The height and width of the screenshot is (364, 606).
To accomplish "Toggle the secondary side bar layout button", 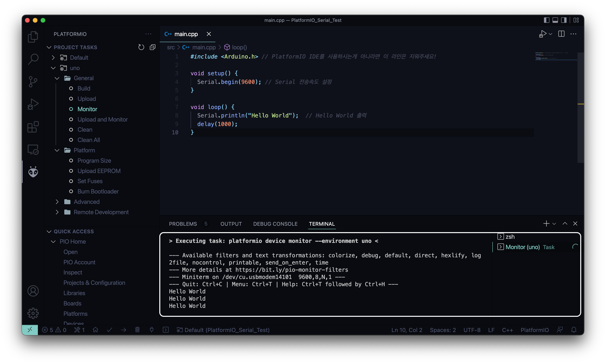I will tap(564, 20).
